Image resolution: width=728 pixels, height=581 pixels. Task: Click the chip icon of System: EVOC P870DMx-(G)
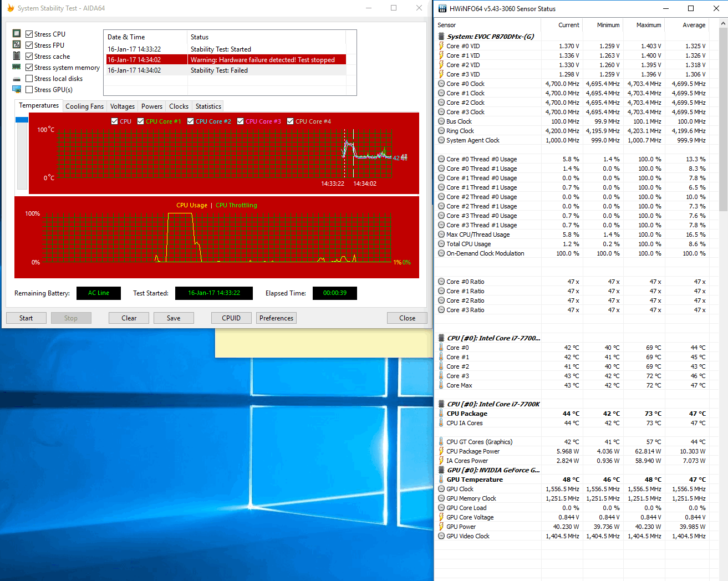click(x=441, y=37)
